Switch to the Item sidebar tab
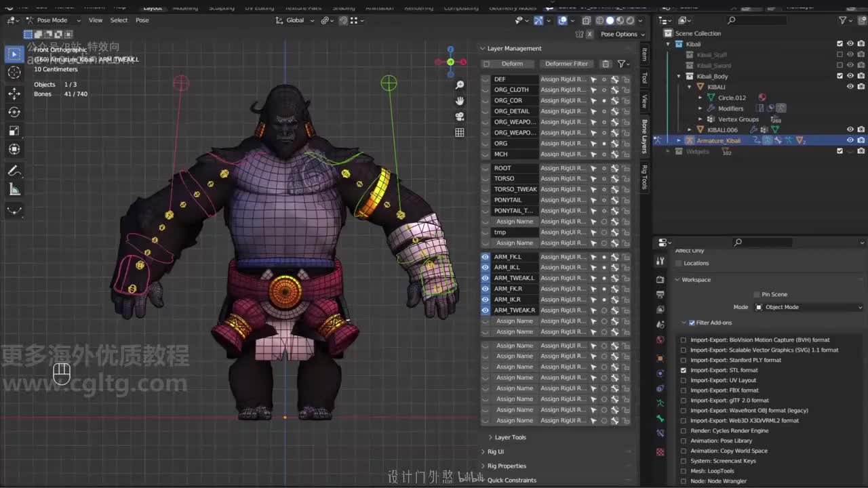The height and width of the screenshot is (488, 868). (x=644, y=54)
